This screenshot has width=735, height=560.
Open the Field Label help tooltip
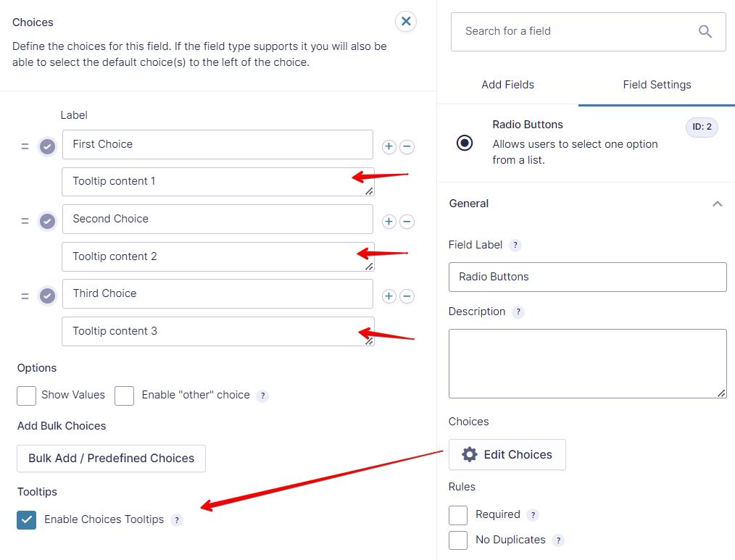[515, 246]
